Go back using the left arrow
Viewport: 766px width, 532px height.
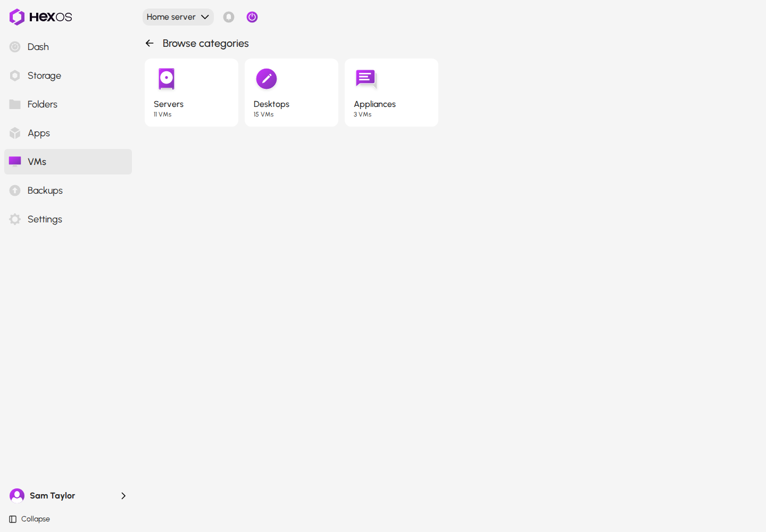pos(149,43)
